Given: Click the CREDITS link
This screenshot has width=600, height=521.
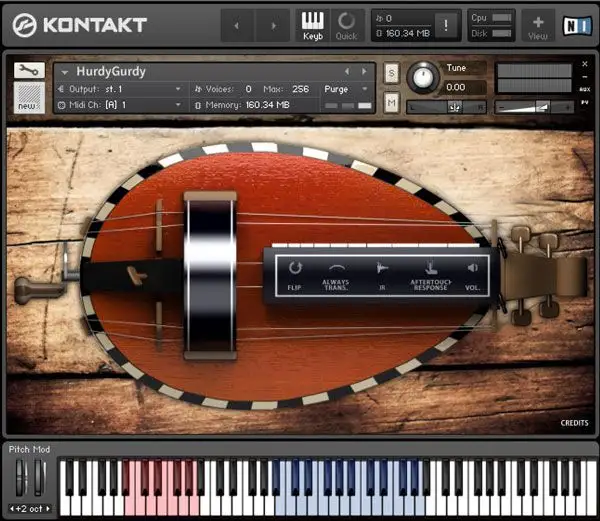Looking at the screenshot, I should (575, 423).
